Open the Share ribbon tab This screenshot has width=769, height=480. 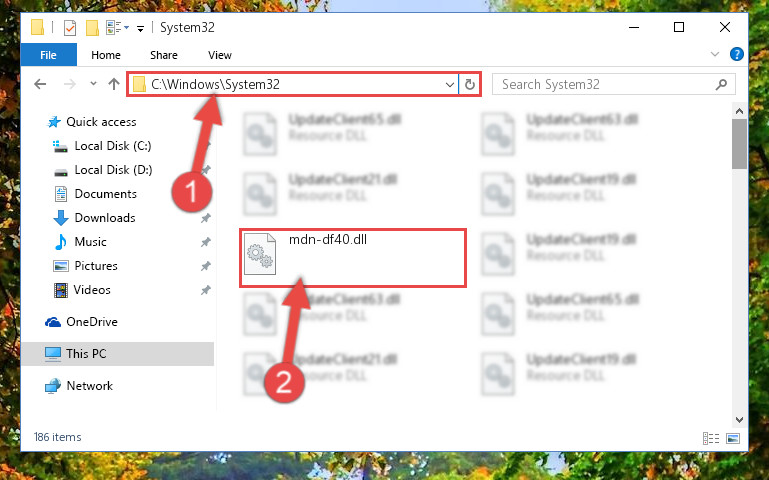pos(164,55)
